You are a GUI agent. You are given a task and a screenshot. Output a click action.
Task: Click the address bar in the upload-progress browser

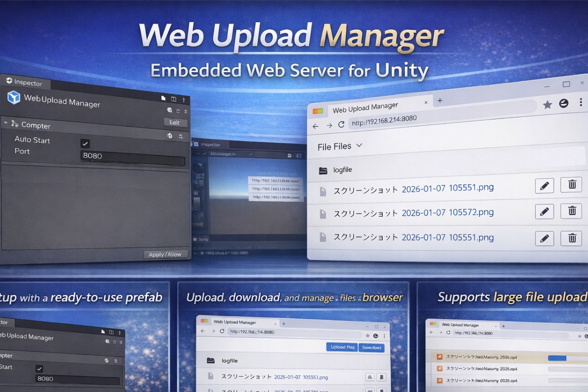(x=512, y=333)
